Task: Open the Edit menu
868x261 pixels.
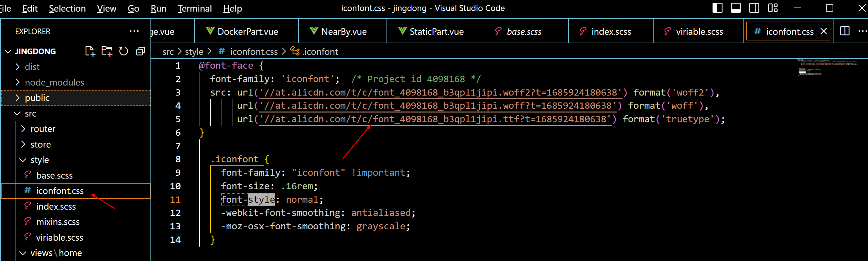Action: [30, 8]
